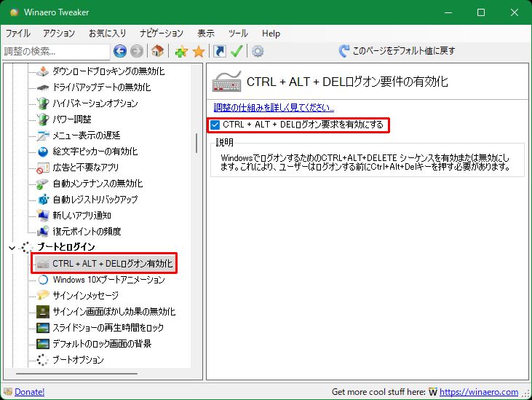Open the アクション menu
Image resolution: width=532 pixels, height=400 pixels.
pos(59,34)
